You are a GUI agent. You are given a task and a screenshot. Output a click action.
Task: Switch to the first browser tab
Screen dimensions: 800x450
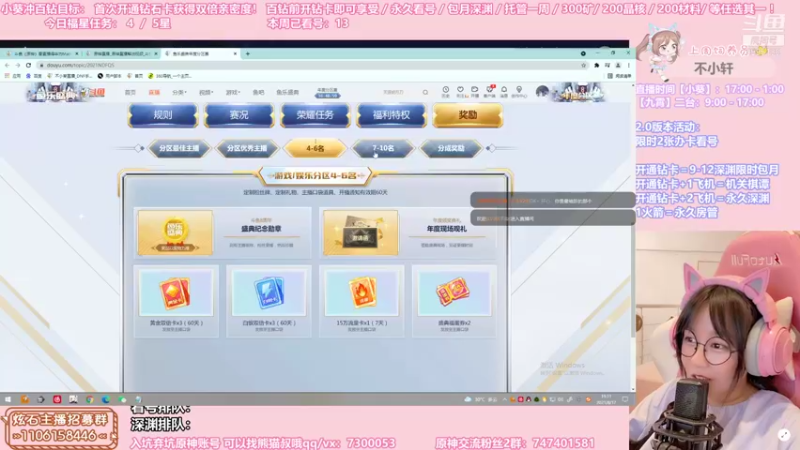41,54
